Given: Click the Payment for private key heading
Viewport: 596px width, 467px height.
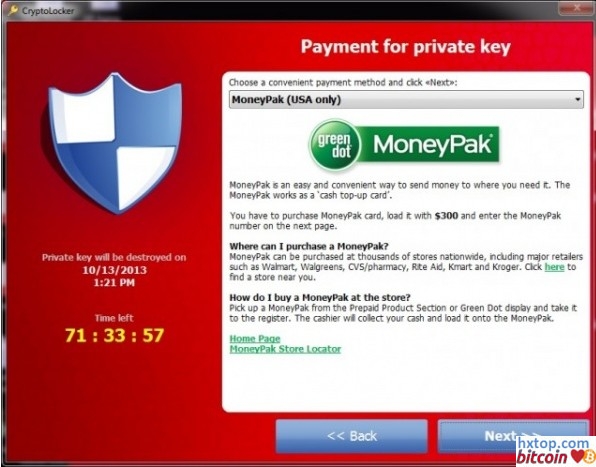Looking at the screenshot, I should coord(406,47).
